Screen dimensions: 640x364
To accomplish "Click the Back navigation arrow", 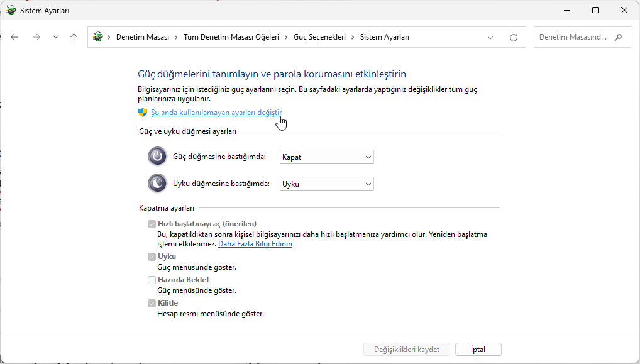I will pyautogui.click(x=14, y=37).
